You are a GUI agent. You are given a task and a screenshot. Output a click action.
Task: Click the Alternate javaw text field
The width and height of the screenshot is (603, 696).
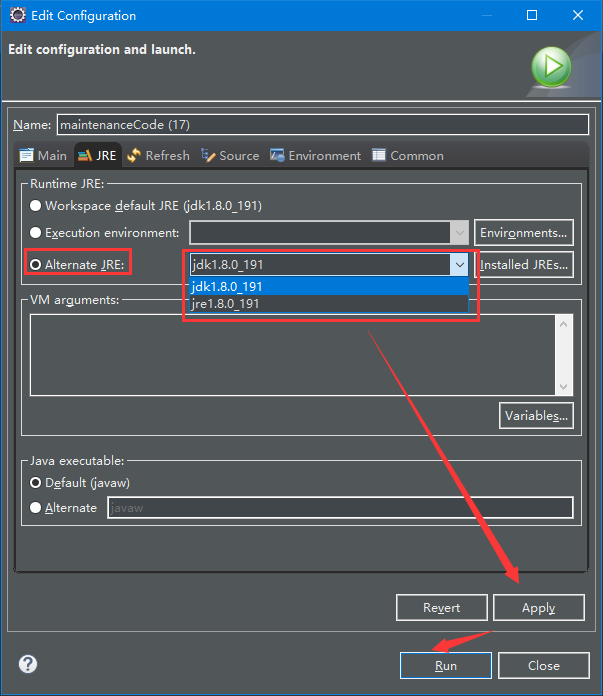(x=340, y=507)
